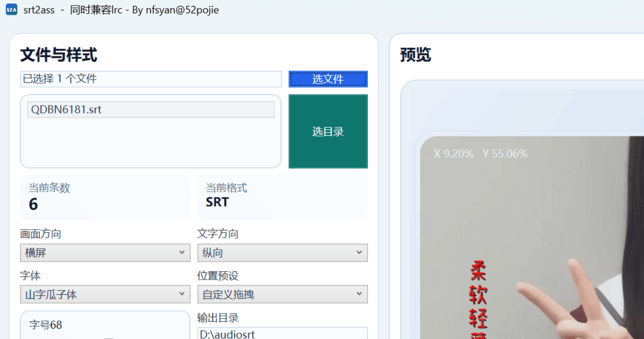Click the 当前条数 card showing 6
The height and width of the screenshot is (339, 644).
click(x=105, y=198)
